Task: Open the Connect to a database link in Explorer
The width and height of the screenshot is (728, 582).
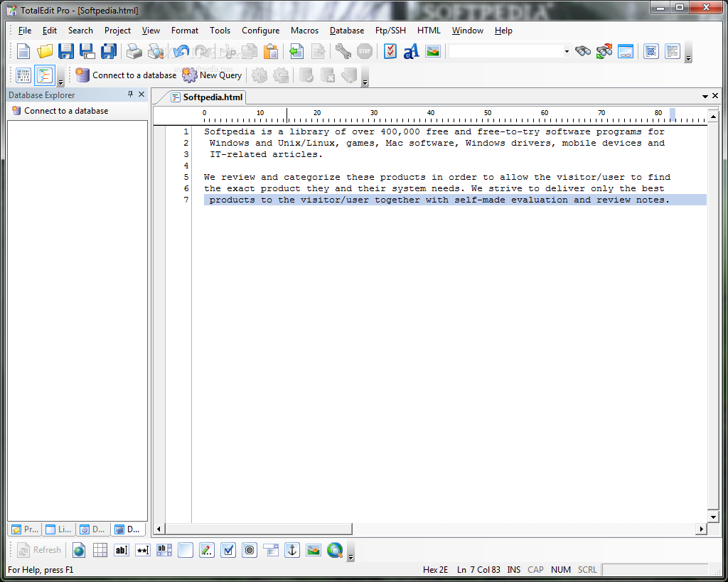Action: tap(60, 110)
